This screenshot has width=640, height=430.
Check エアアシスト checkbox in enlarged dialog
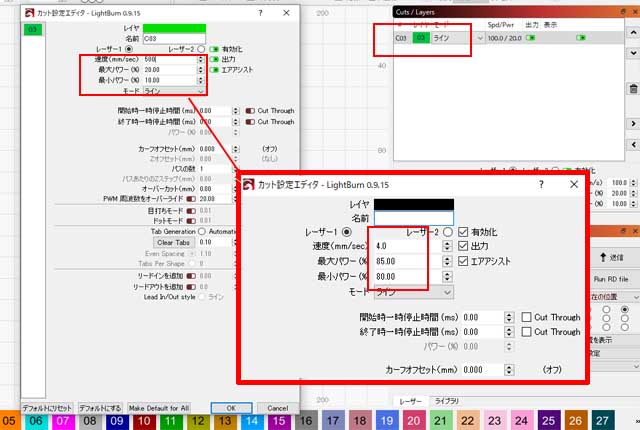coord(463,261)
